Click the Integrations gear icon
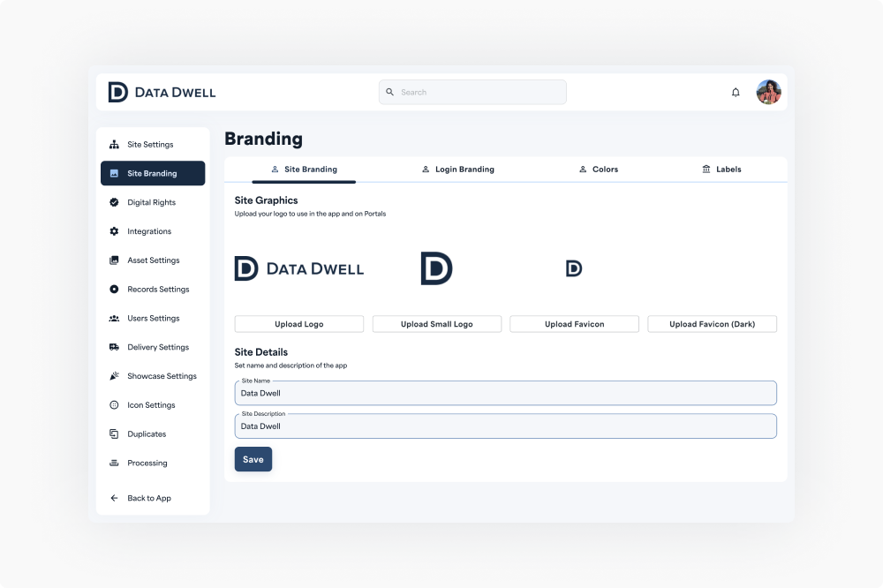This screenshot has width=883, height=588. click(x=114, y=231)
